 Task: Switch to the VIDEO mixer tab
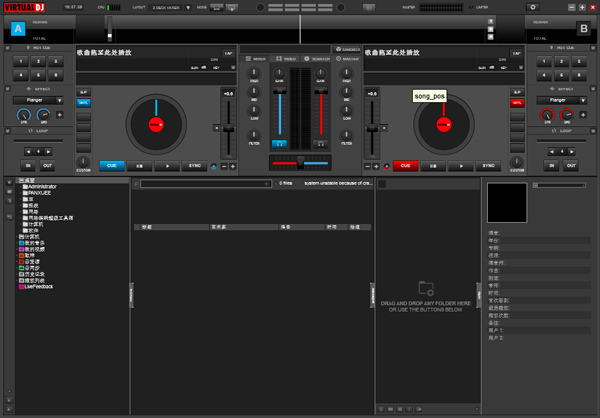287,59
